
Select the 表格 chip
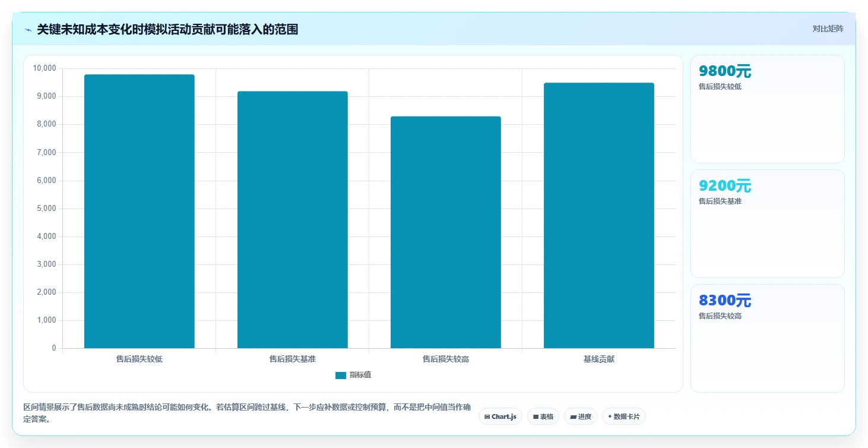(x=543, y=417)
